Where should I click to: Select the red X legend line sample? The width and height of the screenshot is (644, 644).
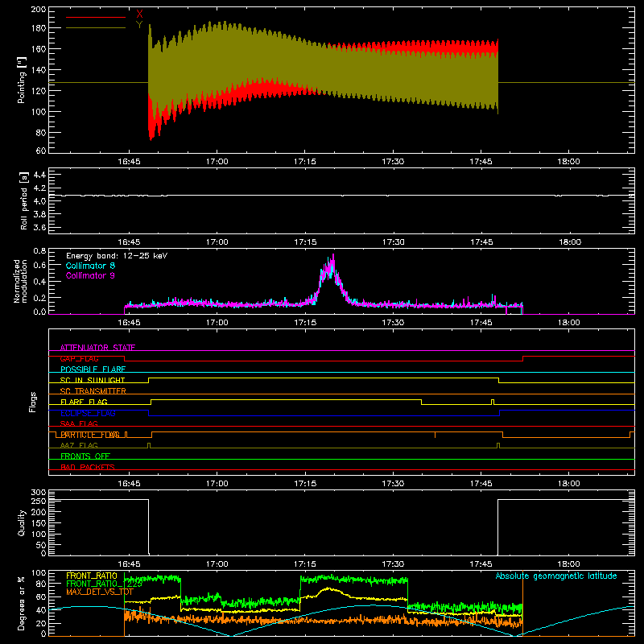(x=96, y=17)
